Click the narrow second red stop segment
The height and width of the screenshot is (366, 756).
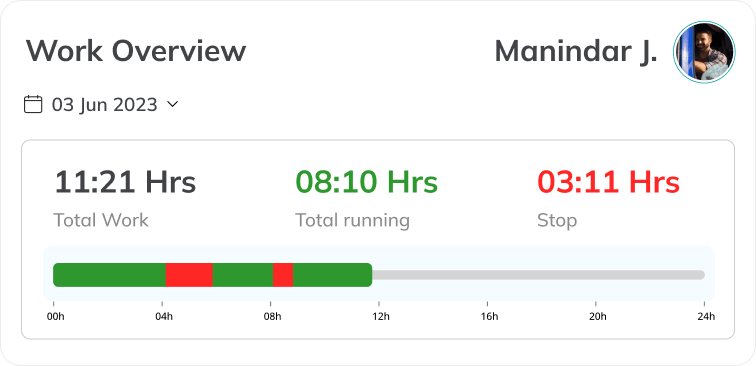[283, 275]
